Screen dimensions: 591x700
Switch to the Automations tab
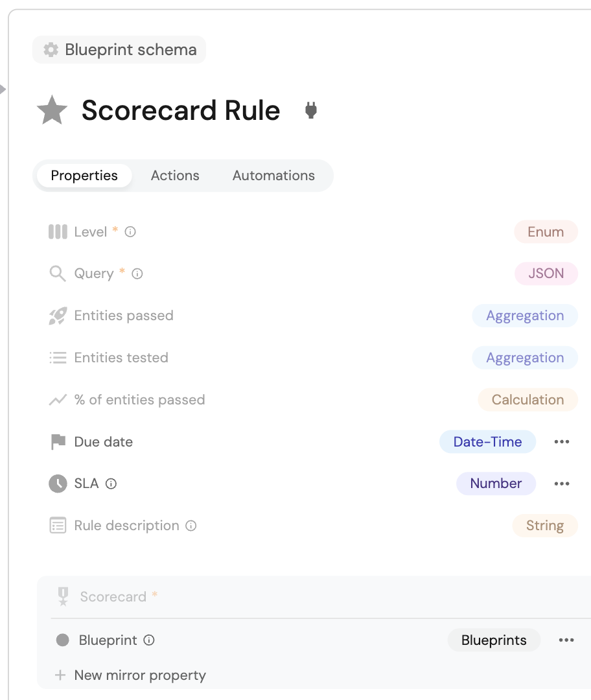click(x=273, y=176)
